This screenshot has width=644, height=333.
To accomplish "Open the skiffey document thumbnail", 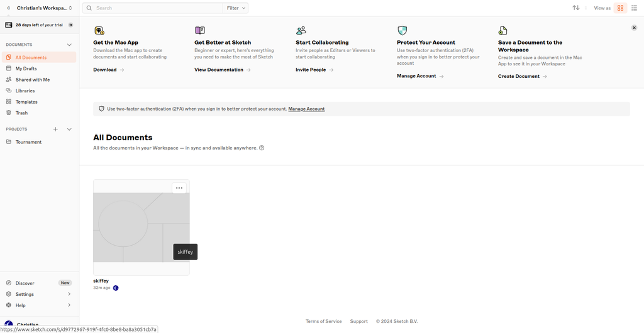I will (x=142, y=227).
